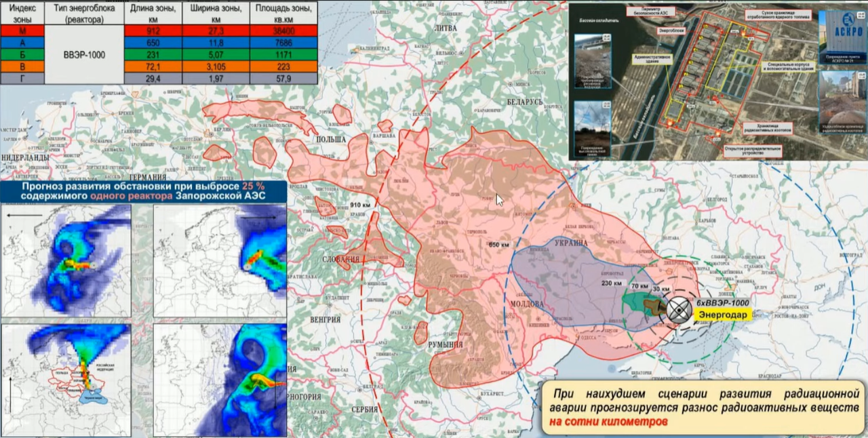Click the 6хВВЭР-1000 label on the map

tap(722, 303)
